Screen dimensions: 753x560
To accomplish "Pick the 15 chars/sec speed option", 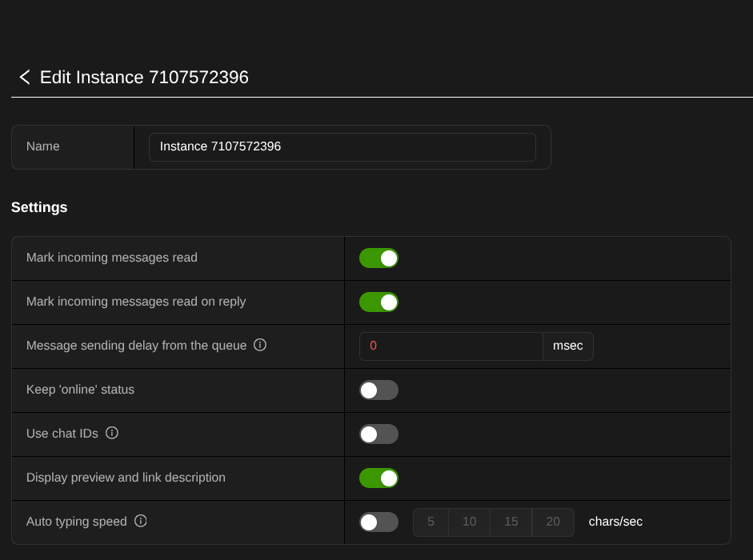I will [x=511, y=522].
